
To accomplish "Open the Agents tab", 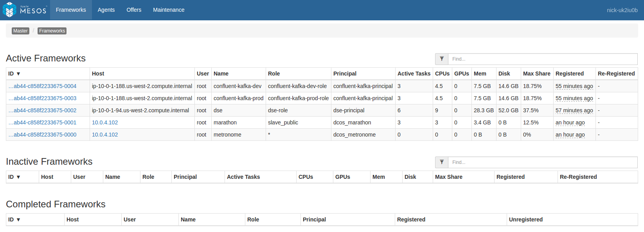I will tap(106, 10).
